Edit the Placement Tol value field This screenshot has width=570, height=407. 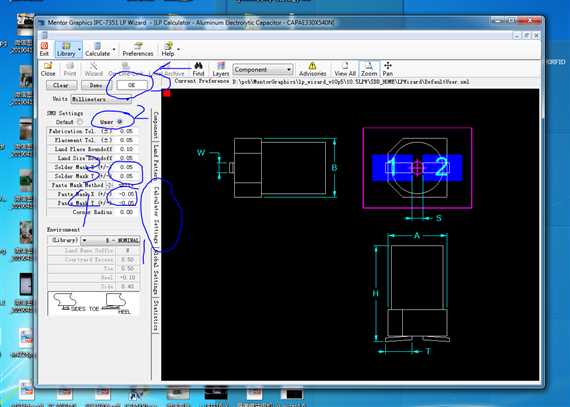pyautogui.click(x=127, y=140)
